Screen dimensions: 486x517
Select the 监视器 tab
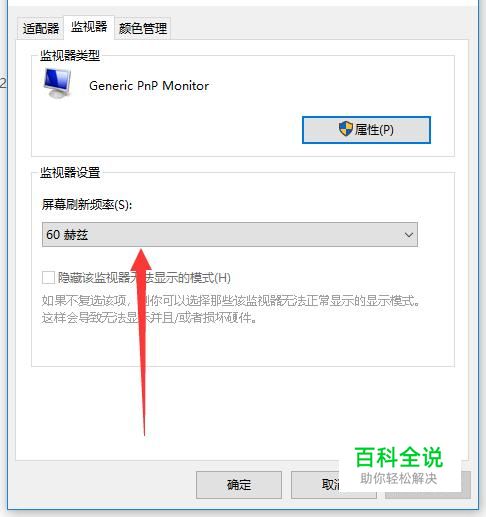pos(89,27)
